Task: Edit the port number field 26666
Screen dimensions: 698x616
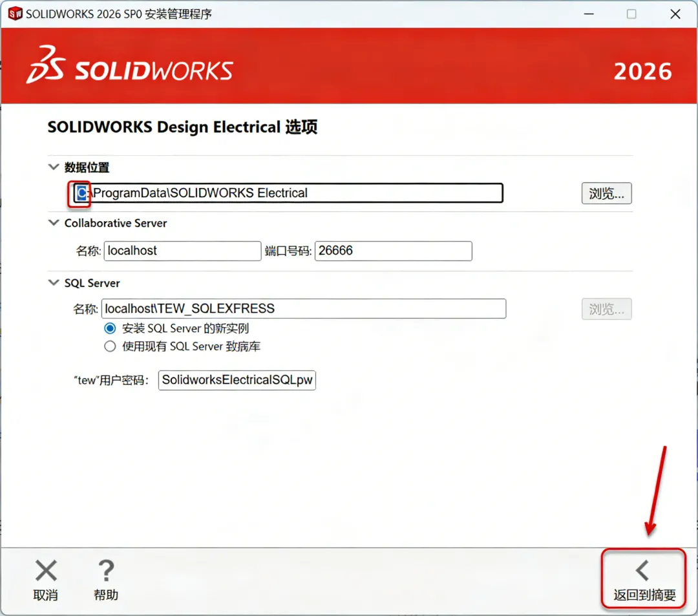Action: [394, 251]
